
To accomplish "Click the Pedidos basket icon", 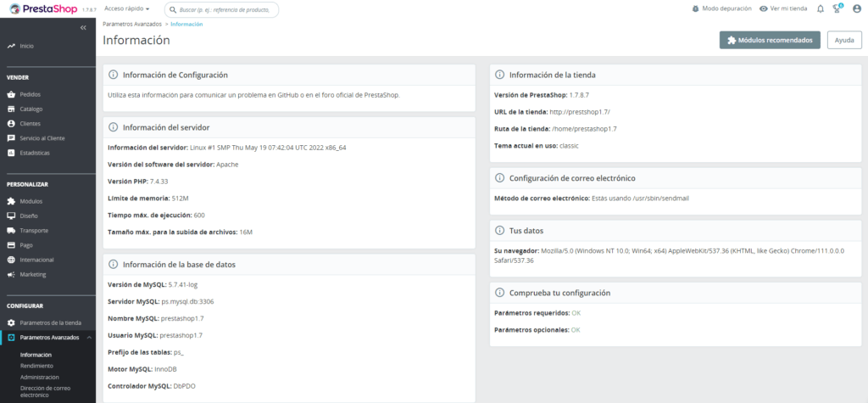I will click(11, 95).
